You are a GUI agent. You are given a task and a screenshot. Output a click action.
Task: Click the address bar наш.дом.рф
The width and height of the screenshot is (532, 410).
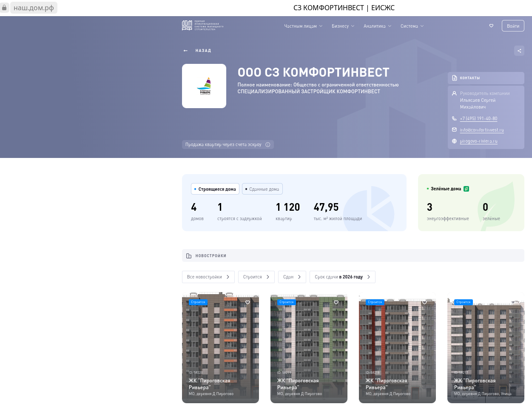click(x=34, y=8)
